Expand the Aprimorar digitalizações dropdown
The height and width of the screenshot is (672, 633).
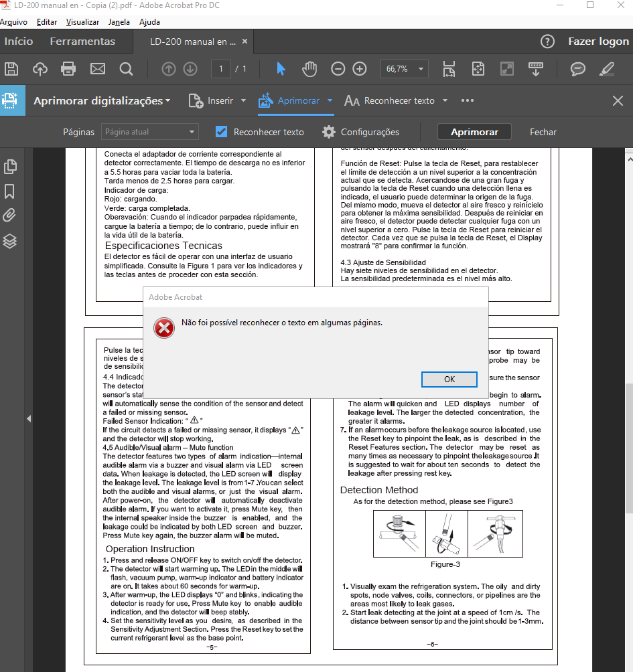(x=167, y=100)
